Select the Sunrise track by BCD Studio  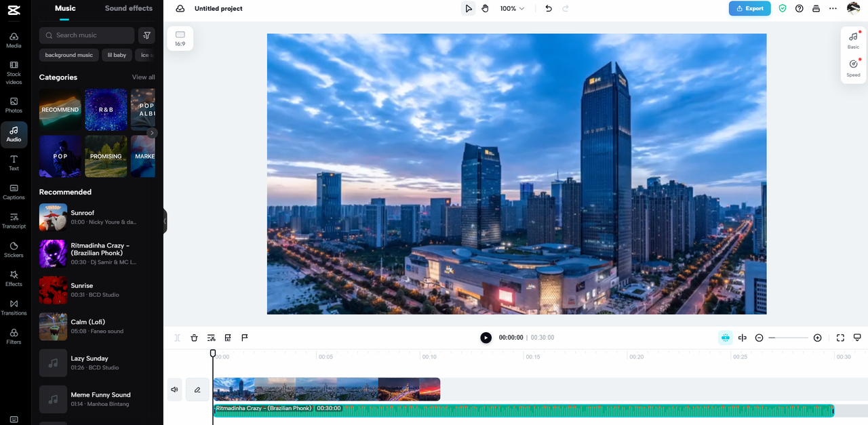[x=97, y=290]
